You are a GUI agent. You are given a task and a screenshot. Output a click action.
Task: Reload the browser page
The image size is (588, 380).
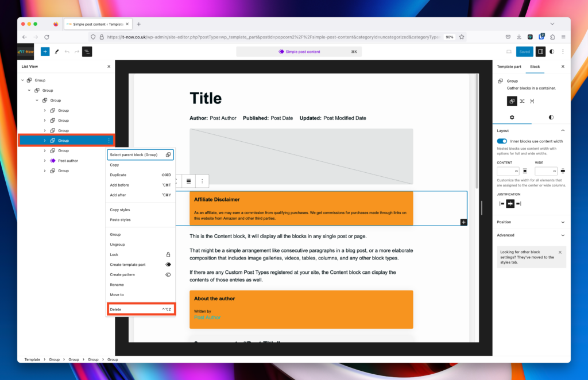47,37
